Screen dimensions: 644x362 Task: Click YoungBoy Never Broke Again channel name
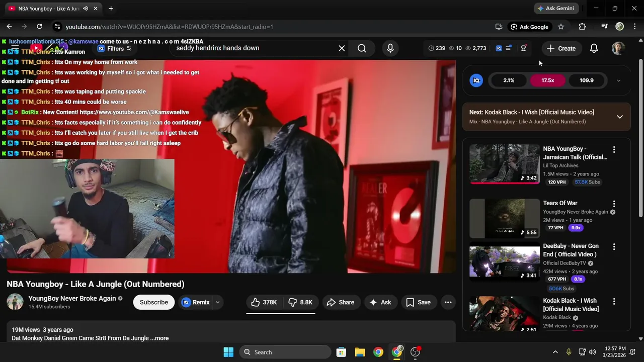[x=72, y=298]
